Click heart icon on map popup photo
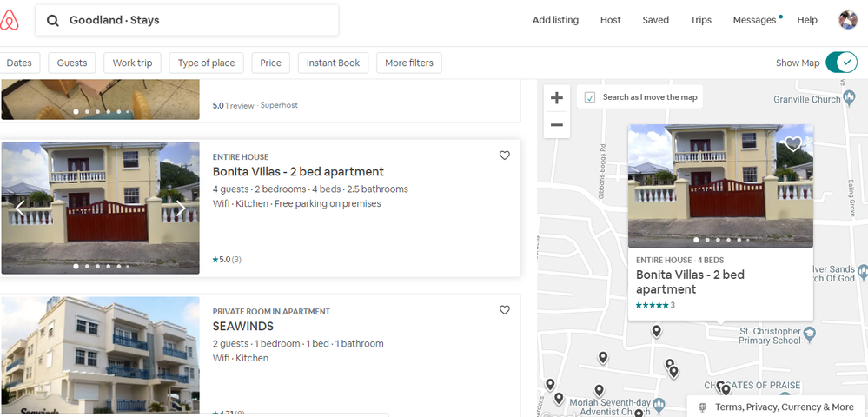This screenshot has width=868, height=417. pos(792,145)
